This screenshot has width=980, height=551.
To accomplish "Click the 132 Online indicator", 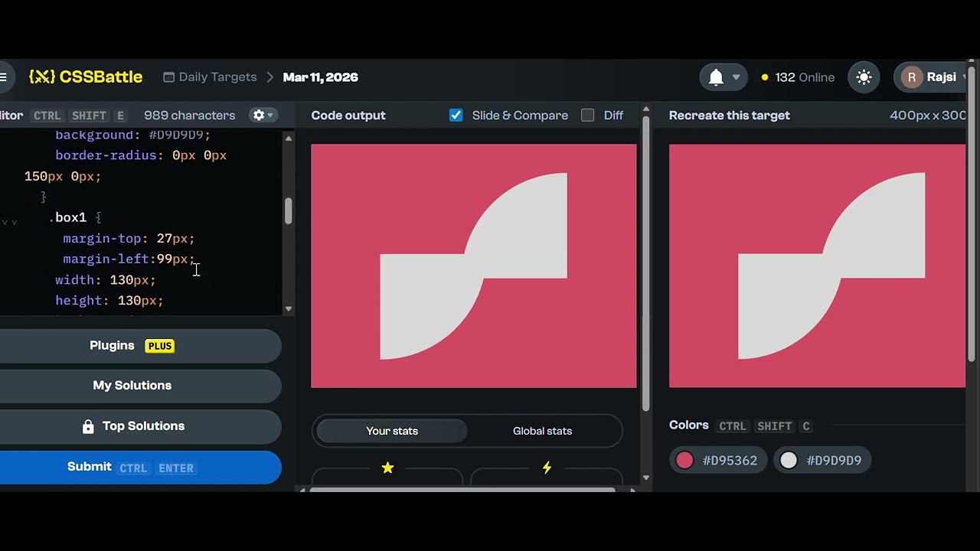I will 798,77.
